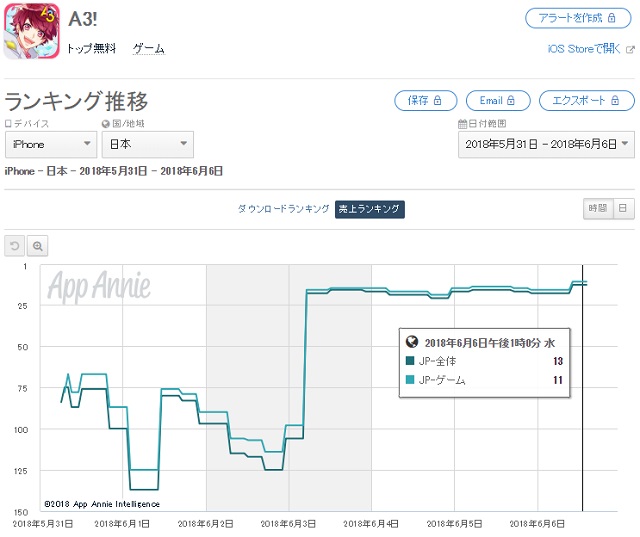Click the 保存 button
This screenshot has width=640, height=537.
(425, 100)
